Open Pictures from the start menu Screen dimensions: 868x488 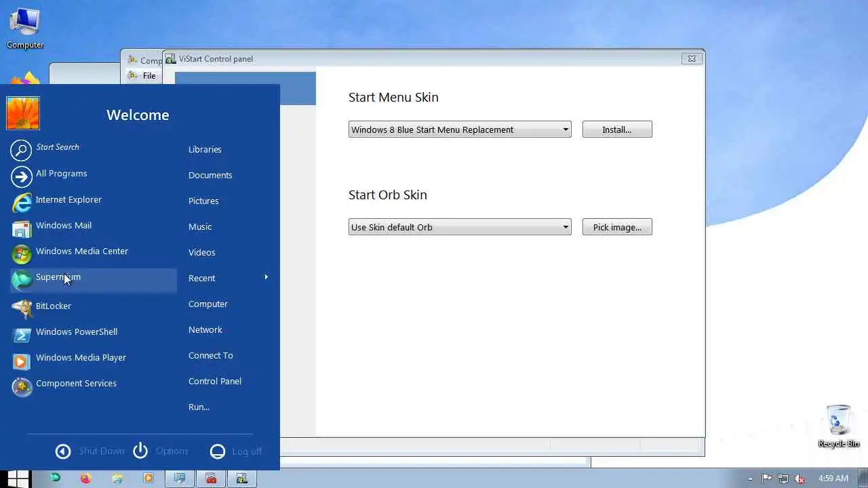click(x=203, y=201)
